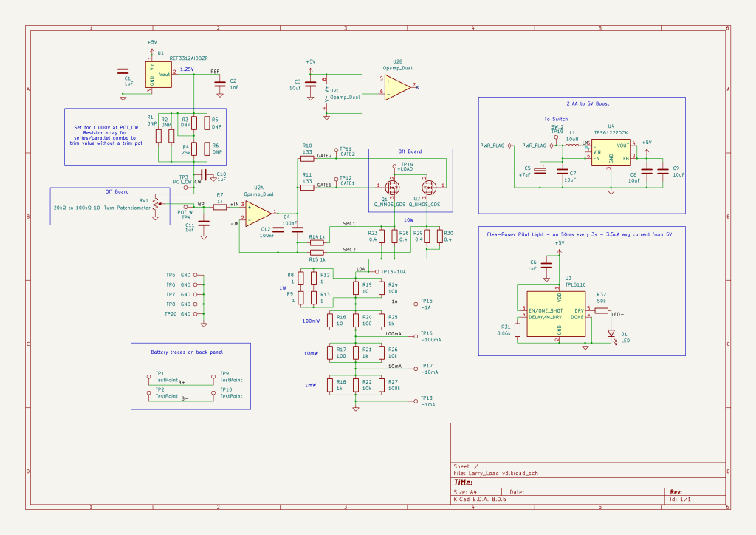Click the U2A op-amp triangle symbol

click(x=258, y=212)
